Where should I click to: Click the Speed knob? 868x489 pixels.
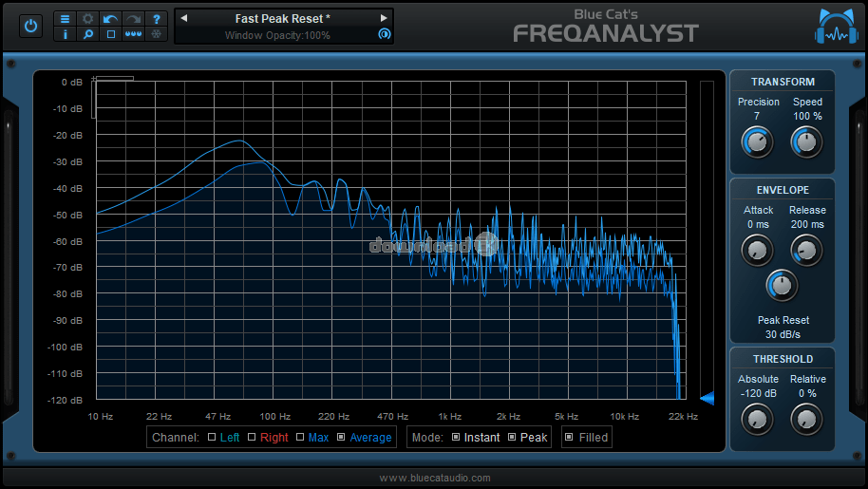tap(806, 142)
